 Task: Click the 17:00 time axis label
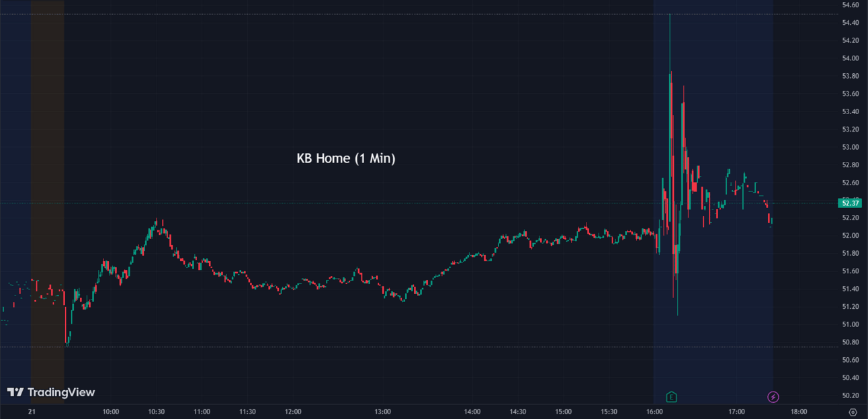pos(737,412)
